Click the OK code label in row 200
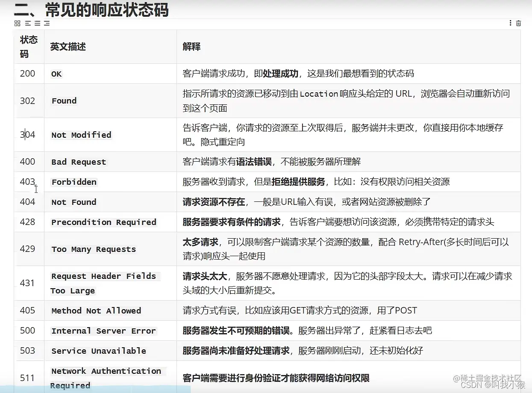532x393 pixels. point(56,74)
